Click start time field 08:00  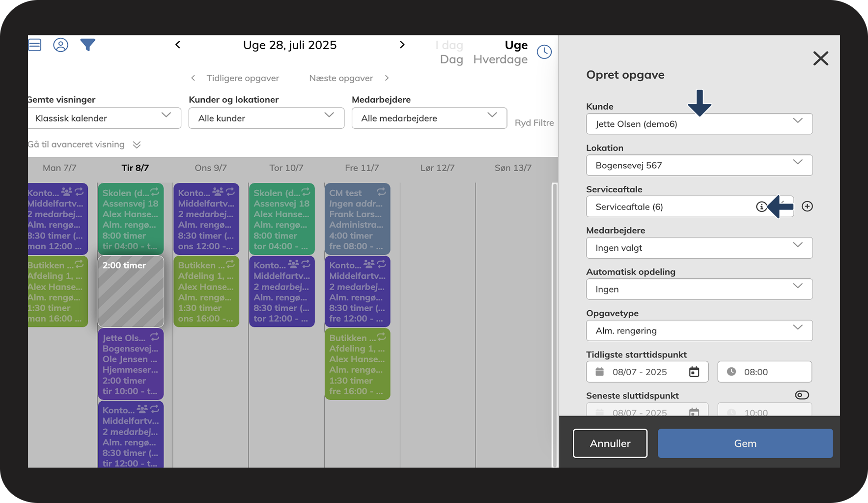tap(764, 372)
